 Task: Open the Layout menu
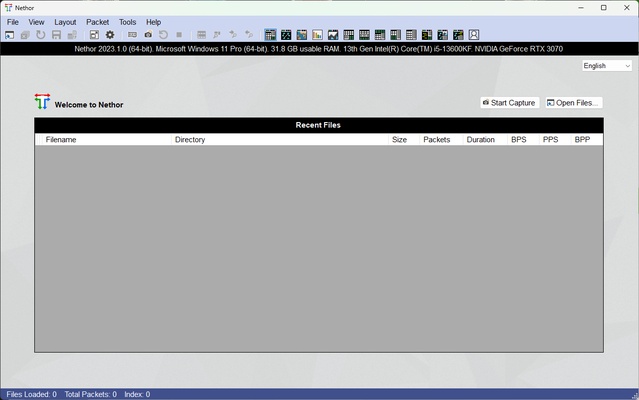pyautogui.click(x=65, y=22)
